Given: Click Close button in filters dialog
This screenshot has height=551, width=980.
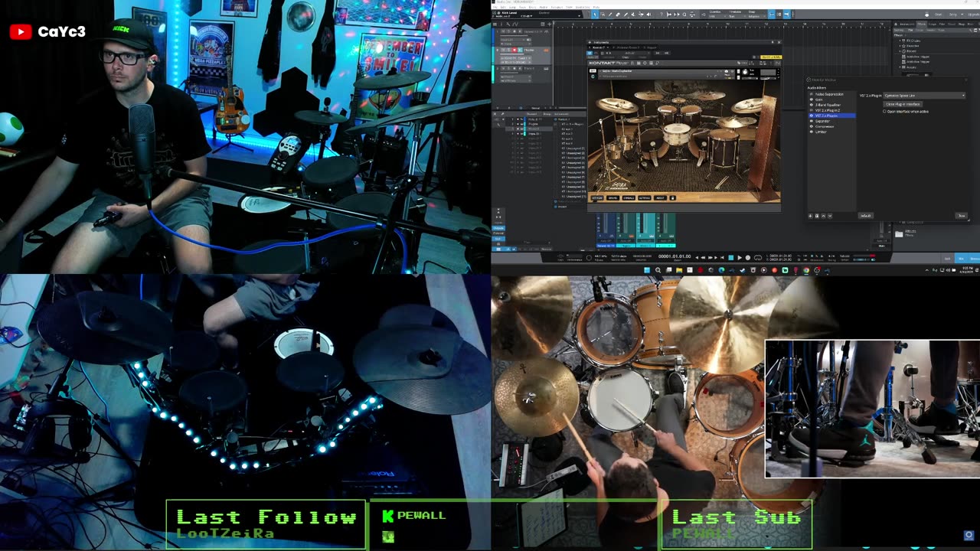Looking at the screenshot, I should [x=962, y=216].
